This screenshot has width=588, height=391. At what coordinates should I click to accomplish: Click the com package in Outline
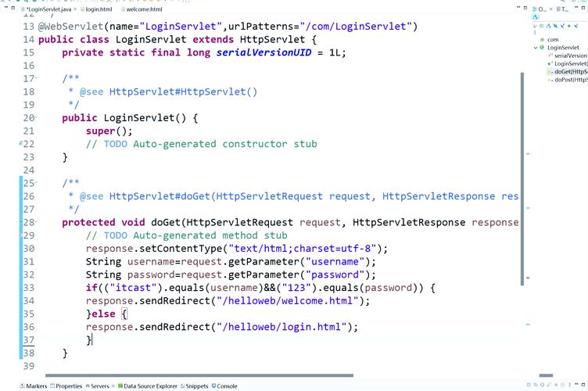[552, 39]
